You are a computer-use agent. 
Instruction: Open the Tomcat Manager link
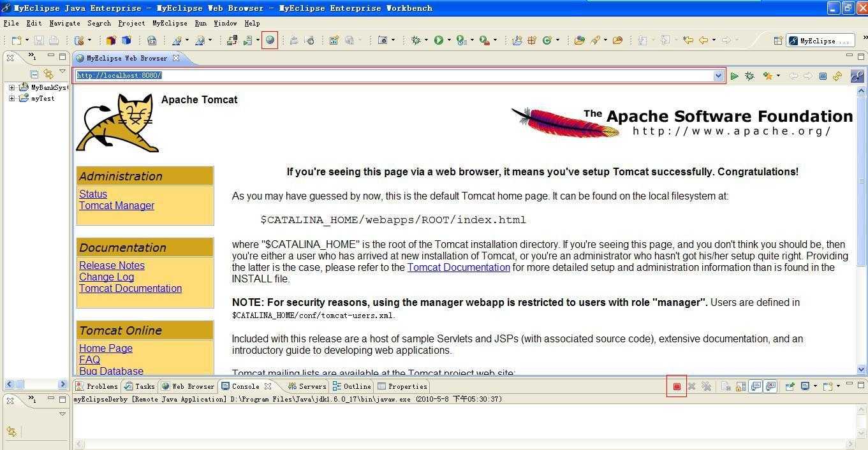point(117,205)
